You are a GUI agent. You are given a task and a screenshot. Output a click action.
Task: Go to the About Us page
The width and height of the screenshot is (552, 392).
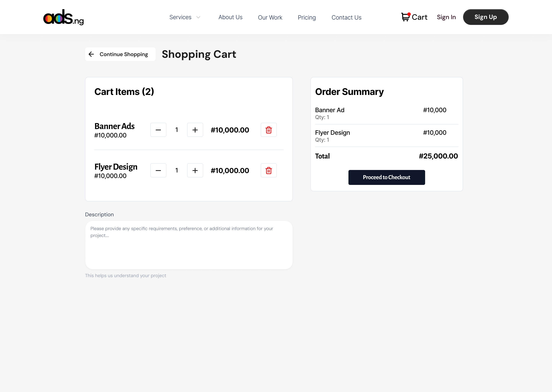coord(230,17)
